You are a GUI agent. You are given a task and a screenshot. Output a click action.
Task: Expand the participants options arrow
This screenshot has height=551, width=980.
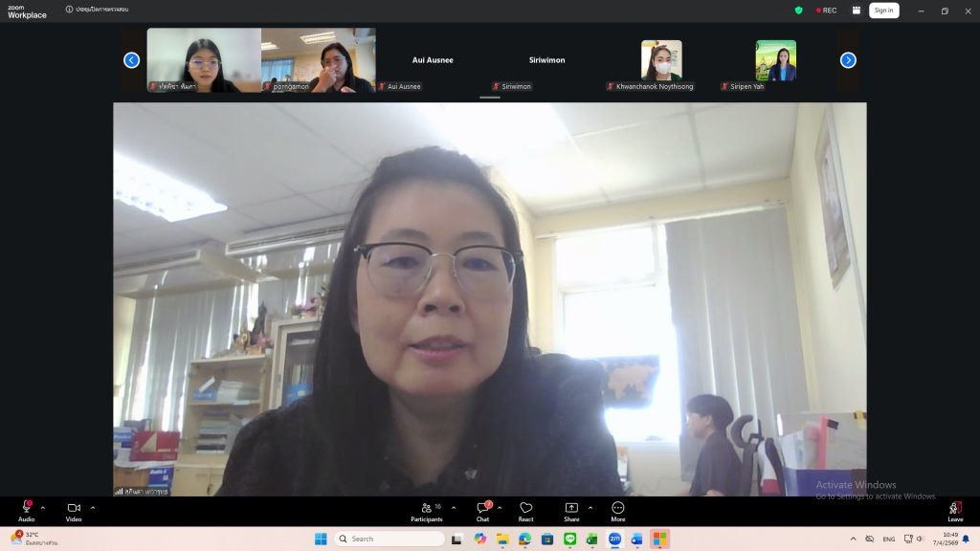point(454,508)
